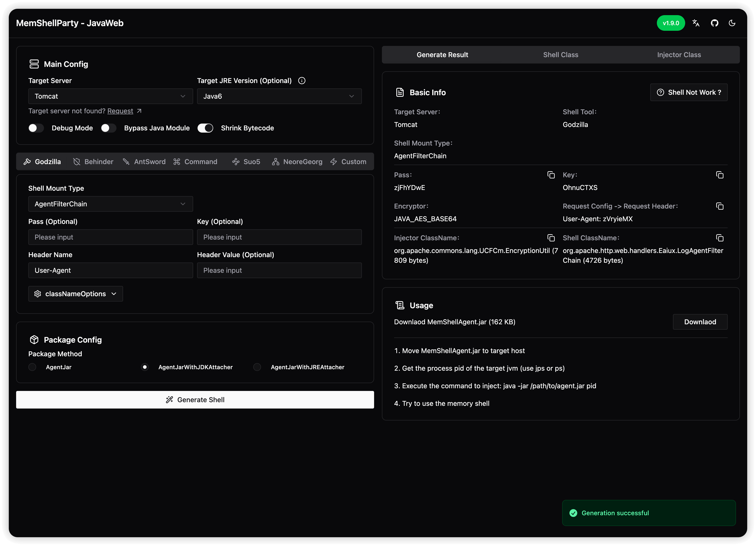Select AgentJarWithJDKAttacher radio option

pos(145,367)
